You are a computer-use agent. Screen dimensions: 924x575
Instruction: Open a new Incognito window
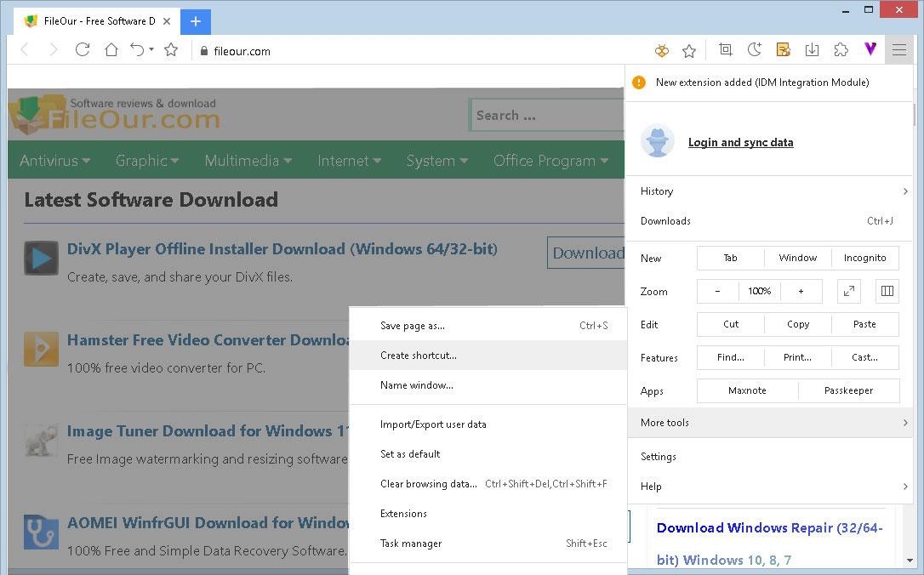pos(865,258)
